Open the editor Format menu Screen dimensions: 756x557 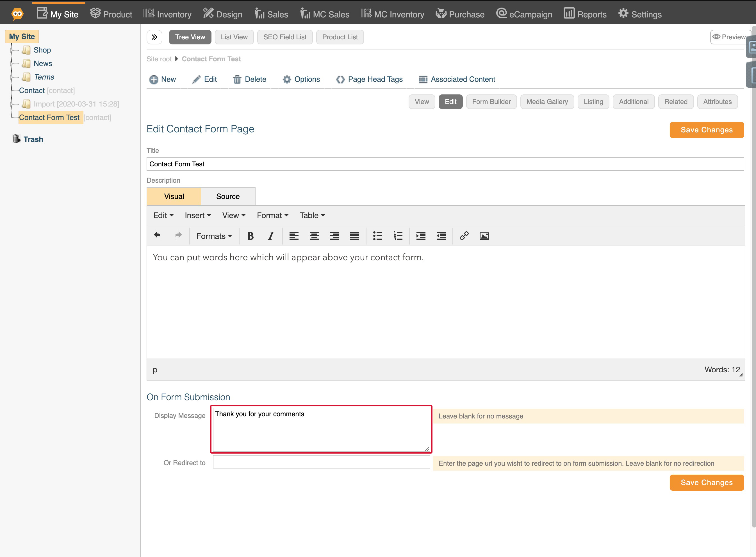pos(273,216)
